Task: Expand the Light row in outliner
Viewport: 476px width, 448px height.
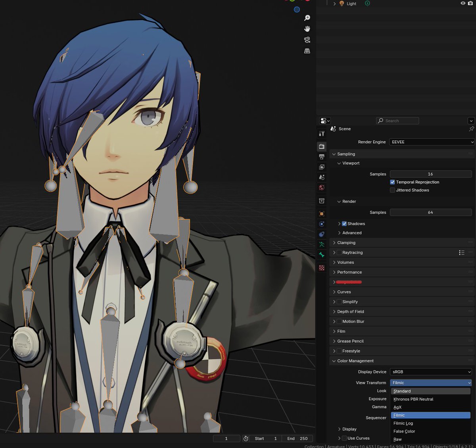Action: [x=334, y=4]
